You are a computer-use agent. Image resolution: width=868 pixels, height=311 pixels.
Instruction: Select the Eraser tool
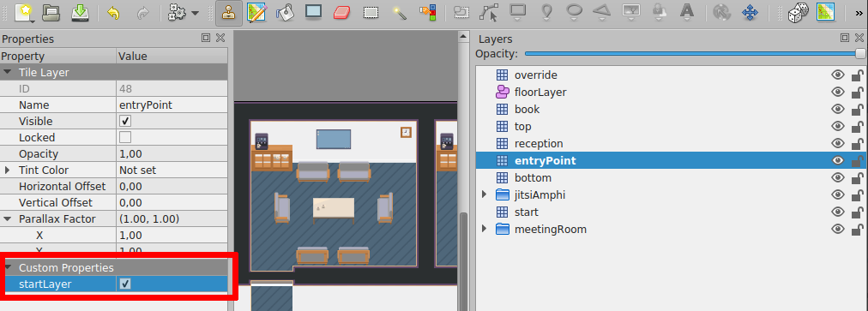point(343,12)
